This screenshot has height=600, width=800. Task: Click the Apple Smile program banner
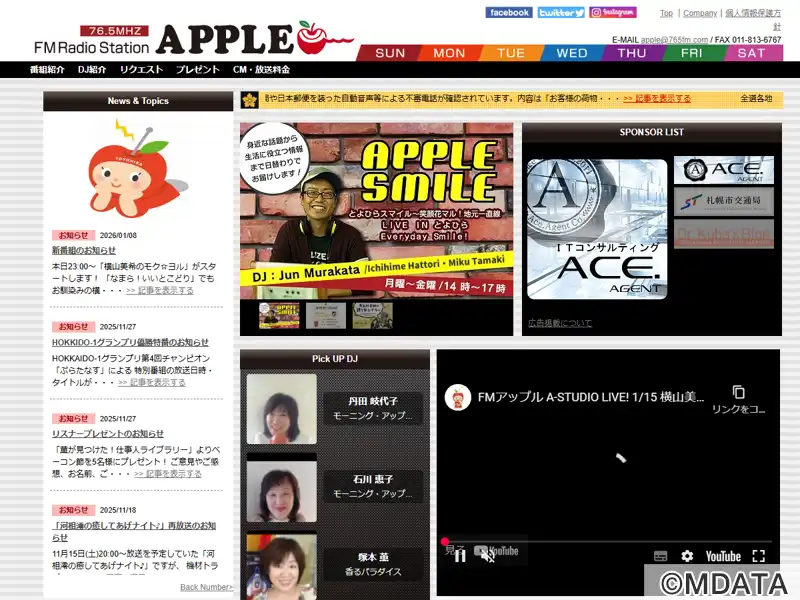(377, 211)
